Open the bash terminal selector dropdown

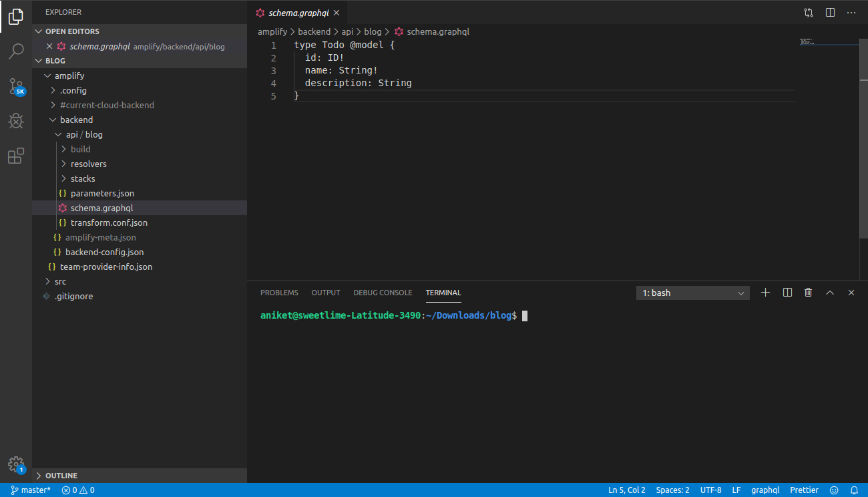(693, 293)
